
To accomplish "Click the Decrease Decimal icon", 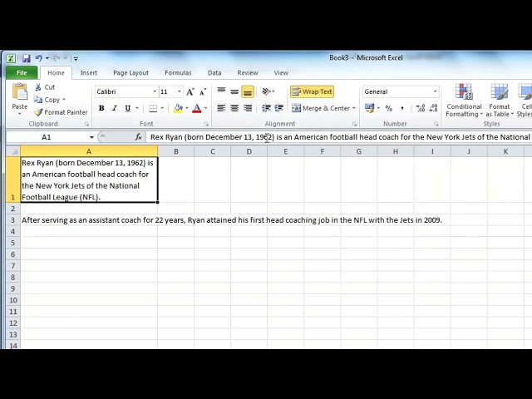I will 433,108.
